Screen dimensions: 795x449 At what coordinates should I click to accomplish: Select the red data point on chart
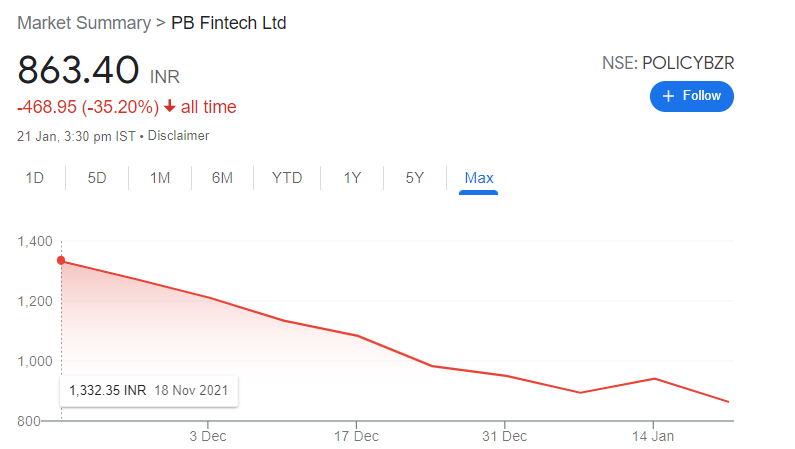click(x=61, y=260)
